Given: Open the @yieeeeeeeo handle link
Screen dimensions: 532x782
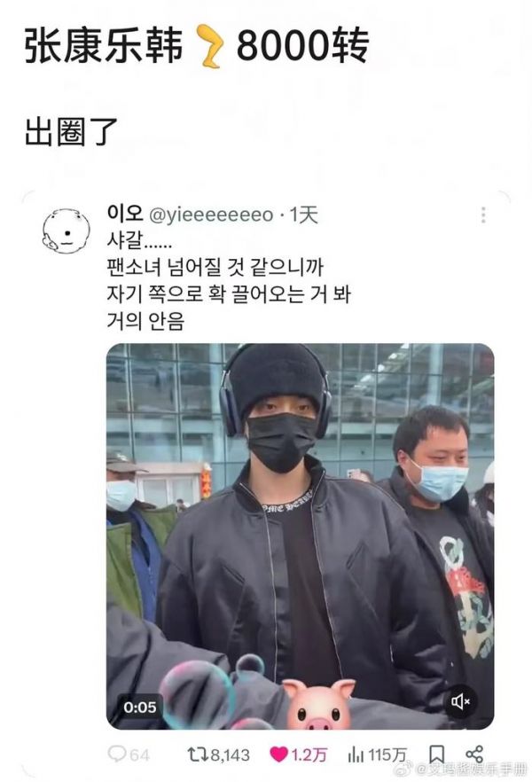Looking at the screenshot, I should pyautogui.click(x=211, y=215).
